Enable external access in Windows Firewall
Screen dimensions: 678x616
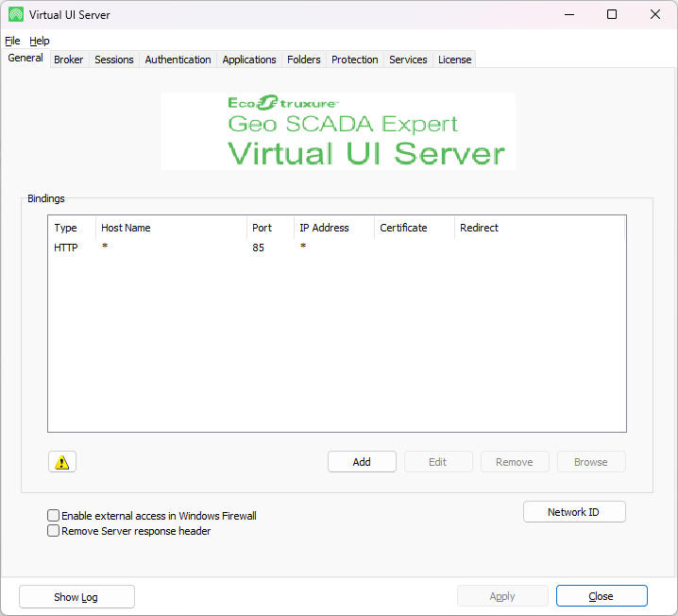point(54,516)
